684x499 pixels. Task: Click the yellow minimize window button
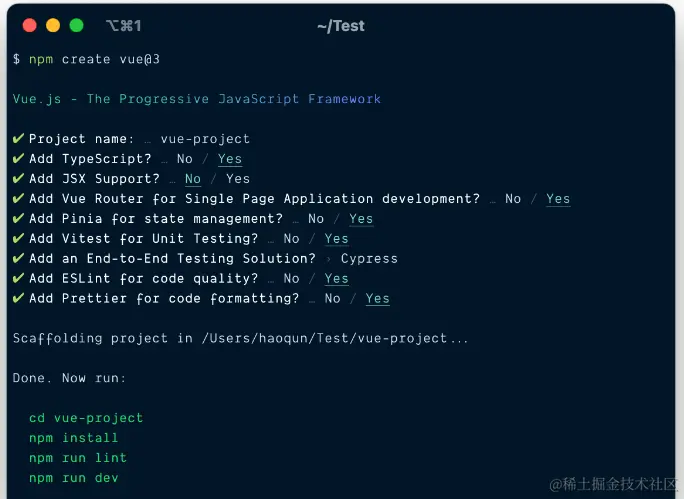[x=53, y=25]
